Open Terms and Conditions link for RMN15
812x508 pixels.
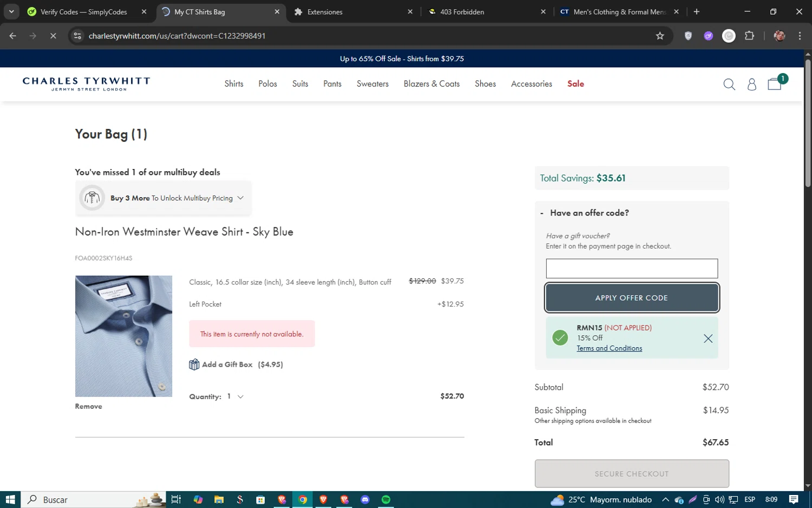609,348
